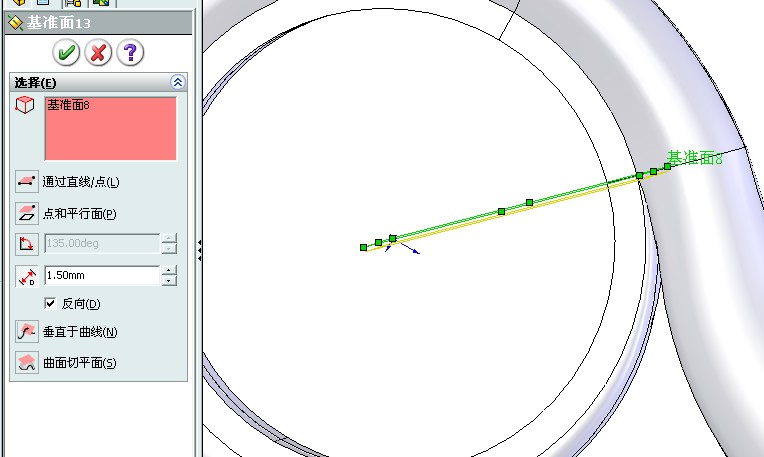Decrease 1.50mm offset with down arrow

[x=169, y=281]
